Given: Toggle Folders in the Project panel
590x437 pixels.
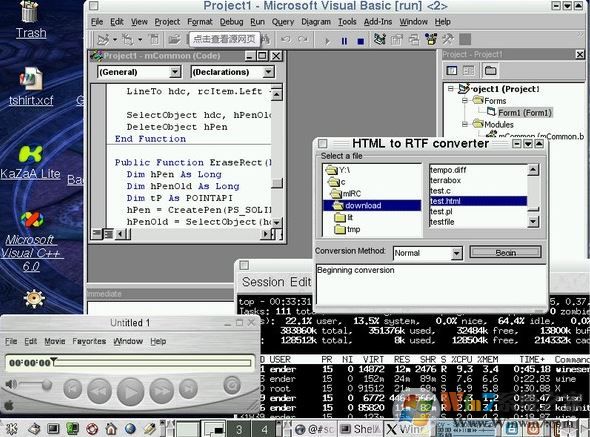Looking at the screenshot, I should [490, 70].
